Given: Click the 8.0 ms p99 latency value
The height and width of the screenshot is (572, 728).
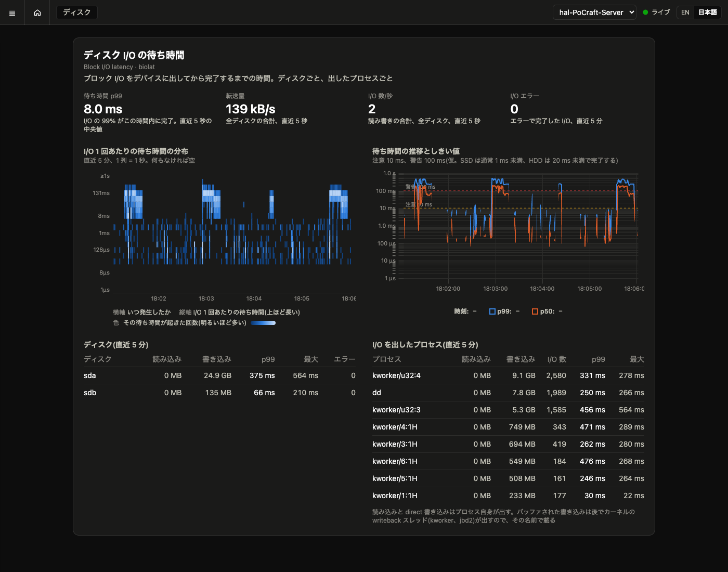Looking at the screenshot, I should point(103,109).
